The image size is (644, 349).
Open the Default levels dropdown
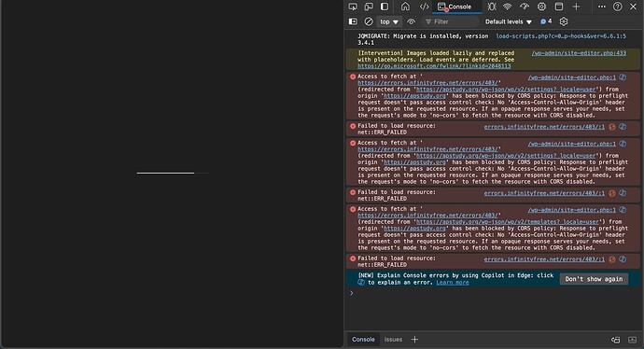point(509,21)
